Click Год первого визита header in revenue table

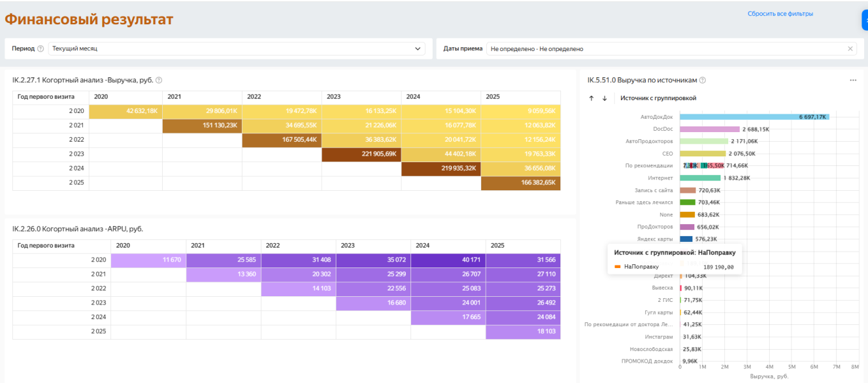point(46,96)
